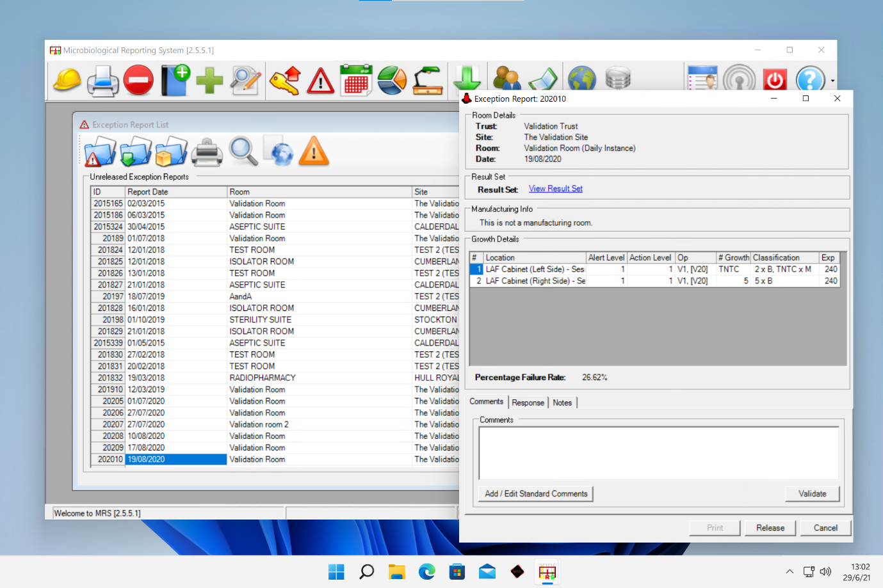
Task: Select report row 201825 ISOLATOR ROOM
Action: coord(275,262)
